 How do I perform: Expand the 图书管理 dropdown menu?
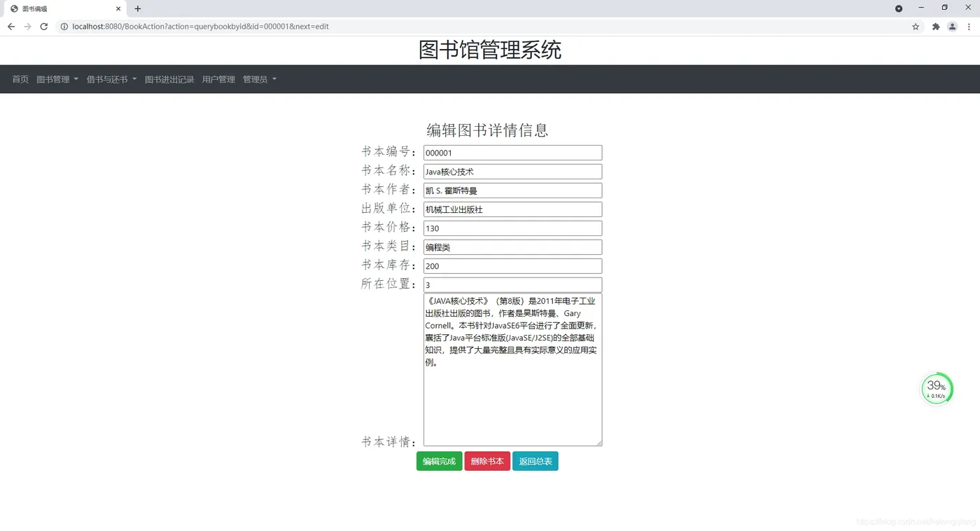[x=57, y=79]
